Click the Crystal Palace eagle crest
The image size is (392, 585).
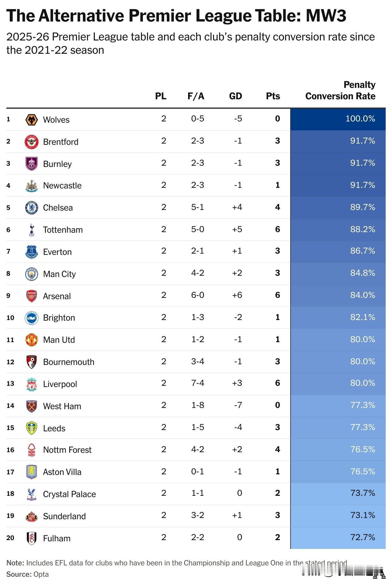pyautogui.click(x=31, y=494)
